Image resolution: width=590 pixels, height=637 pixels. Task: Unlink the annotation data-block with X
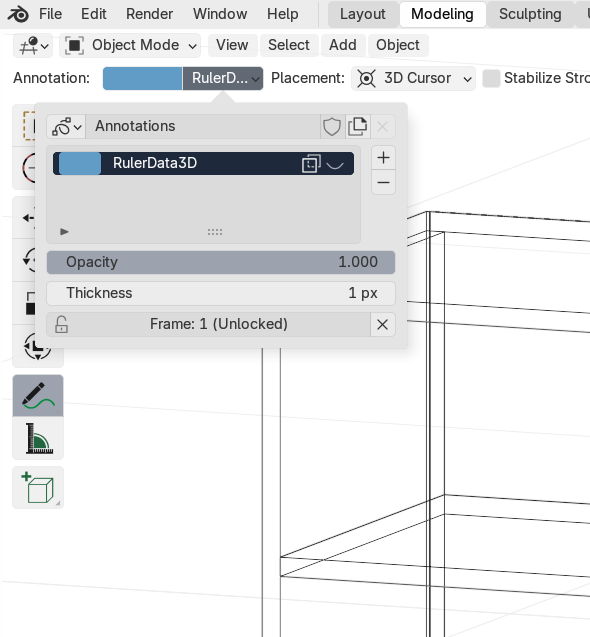pos(382,127)
